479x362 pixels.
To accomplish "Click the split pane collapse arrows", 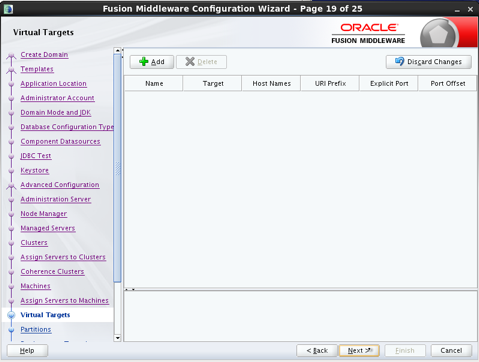I will tap(130, 289).
